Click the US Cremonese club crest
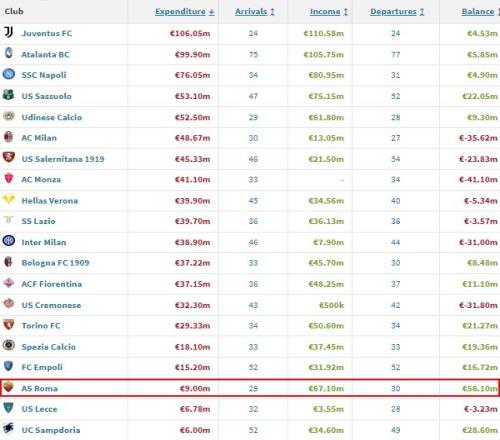The width and height of the screenshot is (500, 440). [x=9, y=303]
